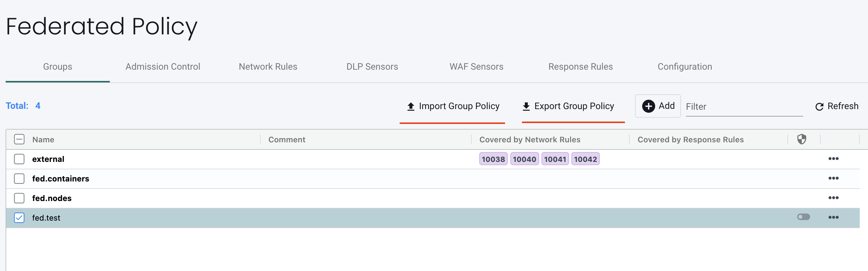Switch to the Network Rules tab

[268, 66]
